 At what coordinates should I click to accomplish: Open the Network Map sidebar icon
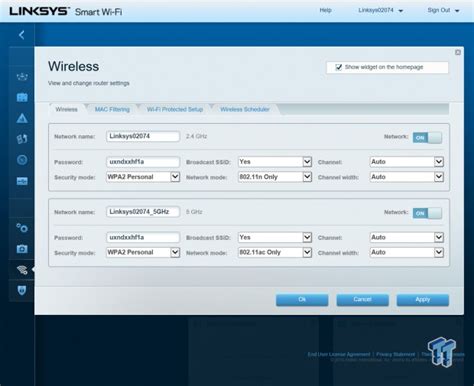(x=22, y=77)
